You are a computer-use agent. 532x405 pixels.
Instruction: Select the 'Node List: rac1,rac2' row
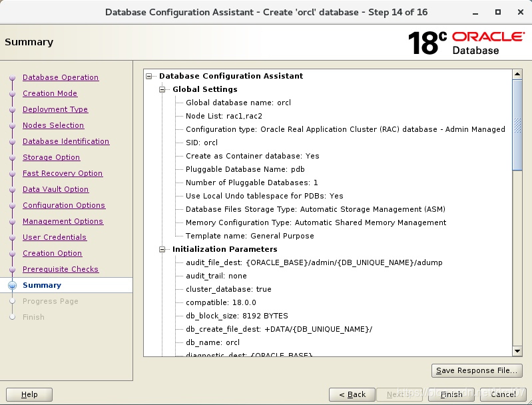click(x=224, y=116)
